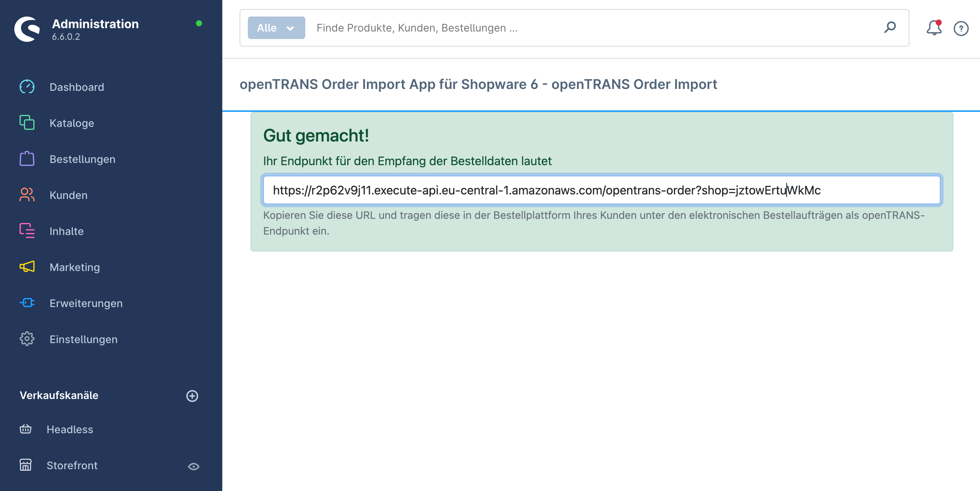Click the Headless basket icon
The width and height of the screenshot is (980, 491).
[26, 429]
